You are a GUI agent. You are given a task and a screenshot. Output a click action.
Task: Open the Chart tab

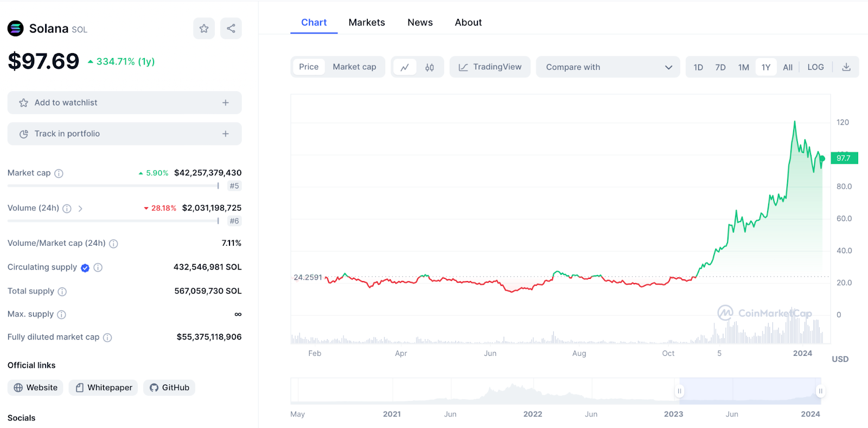pos(314,22)
